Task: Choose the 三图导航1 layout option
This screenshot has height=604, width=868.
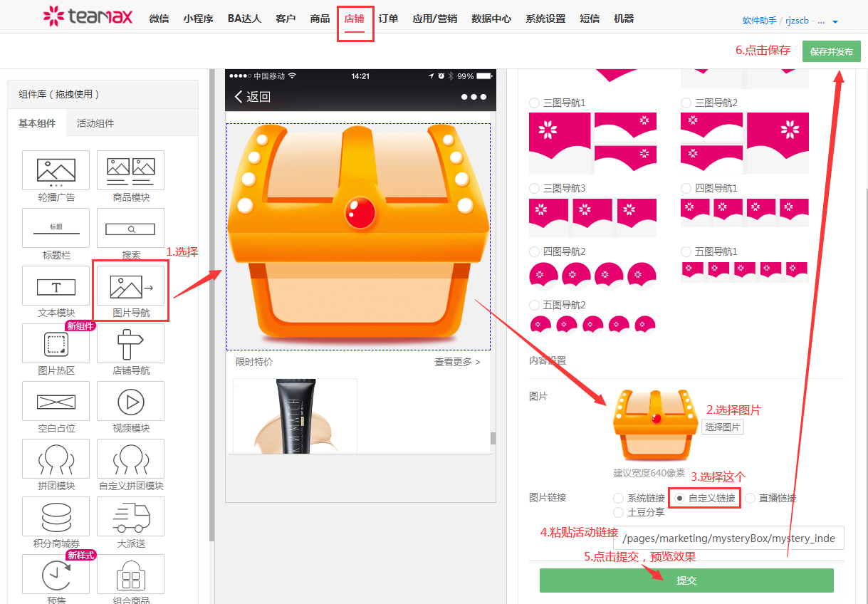Action: (x=535, y=103)
